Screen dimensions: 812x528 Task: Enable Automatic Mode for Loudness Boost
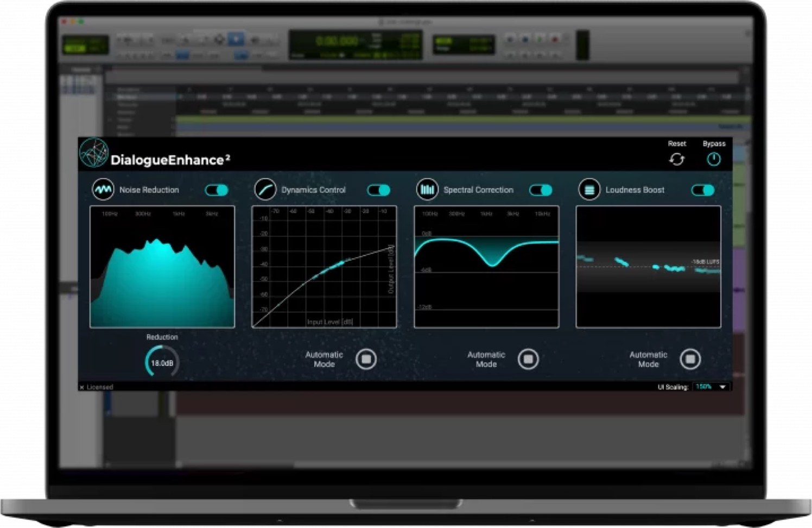pos(690,359)
